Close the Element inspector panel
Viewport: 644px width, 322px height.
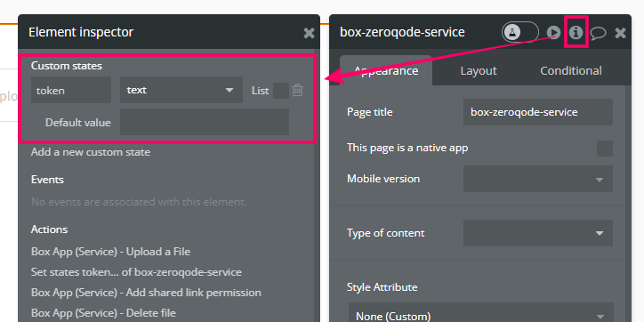click(309, 33)
